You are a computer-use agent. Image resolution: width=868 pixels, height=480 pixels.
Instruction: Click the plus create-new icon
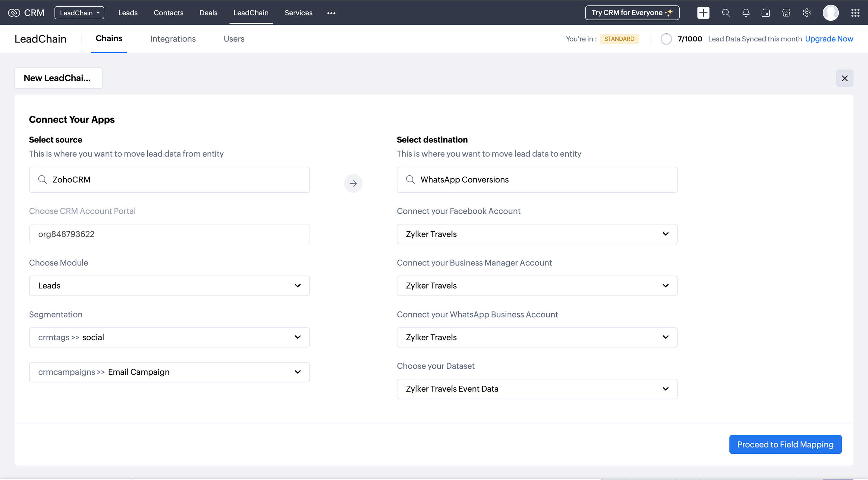(703, 13)
